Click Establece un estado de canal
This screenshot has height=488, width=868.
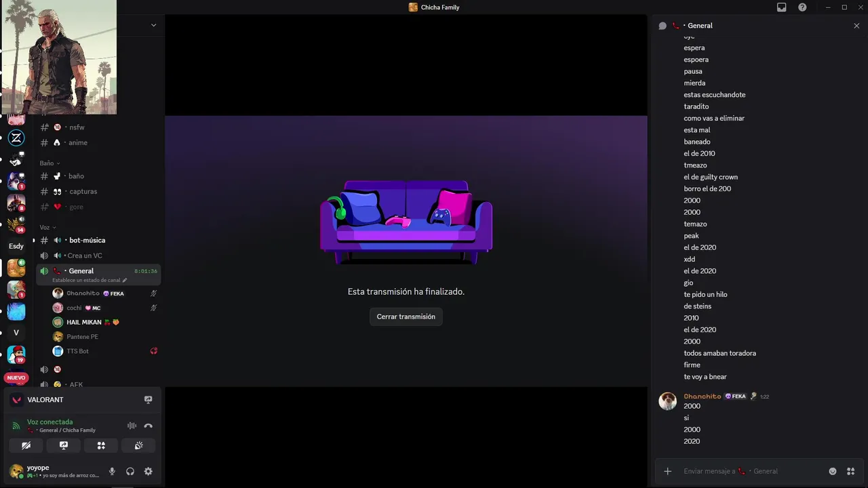click(x=90, y=280)
